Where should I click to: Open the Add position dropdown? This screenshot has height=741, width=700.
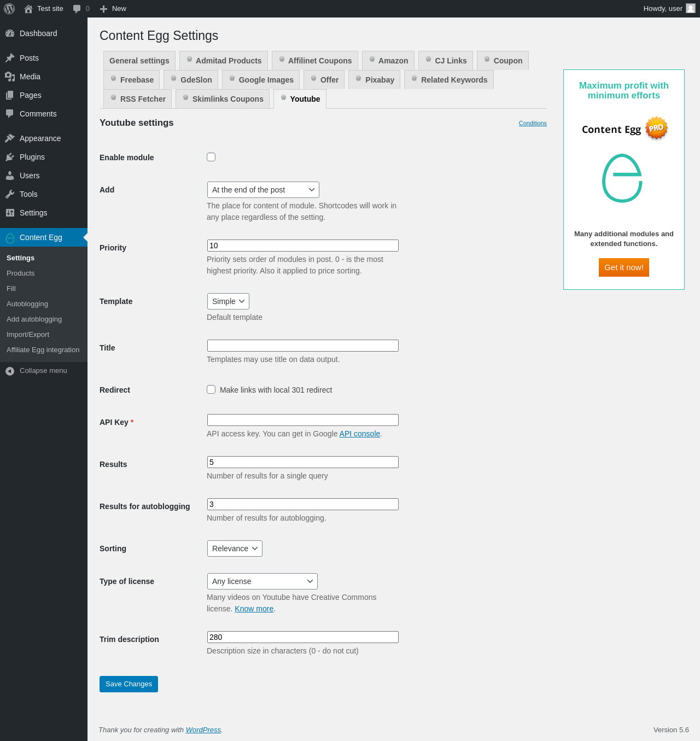(263, 190)
